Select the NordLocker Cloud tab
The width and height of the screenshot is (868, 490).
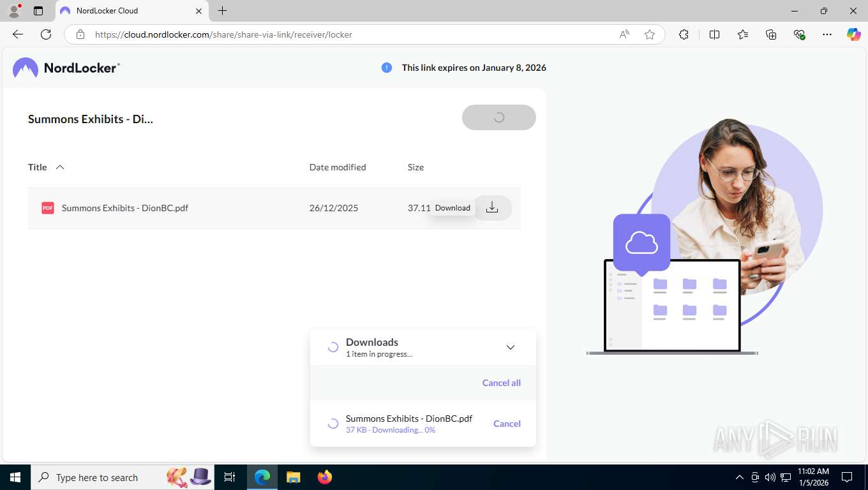pos(131,11)
